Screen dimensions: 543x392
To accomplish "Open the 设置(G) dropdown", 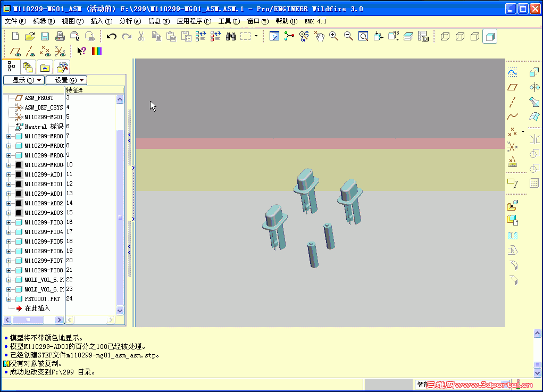I will click(x=66, y=80).
